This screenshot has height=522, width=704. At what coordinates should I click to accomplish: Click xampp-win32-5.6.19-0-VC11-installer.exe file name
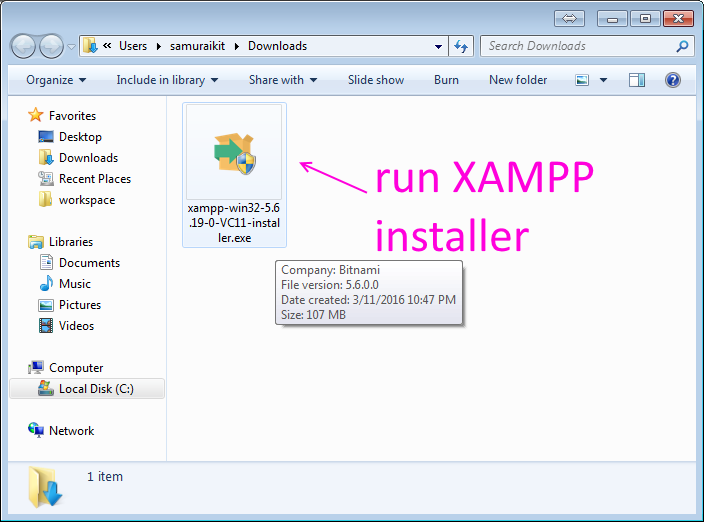click(x=234, y=223)
